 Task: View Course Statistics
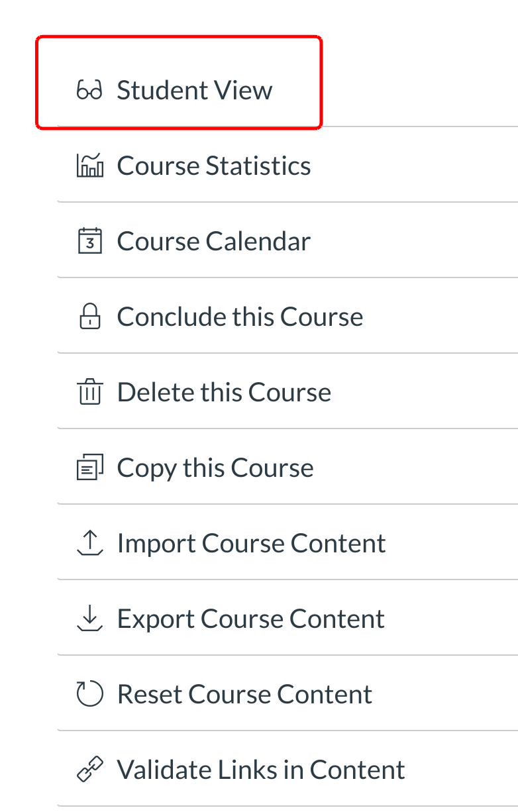click(x=213, y=166)
